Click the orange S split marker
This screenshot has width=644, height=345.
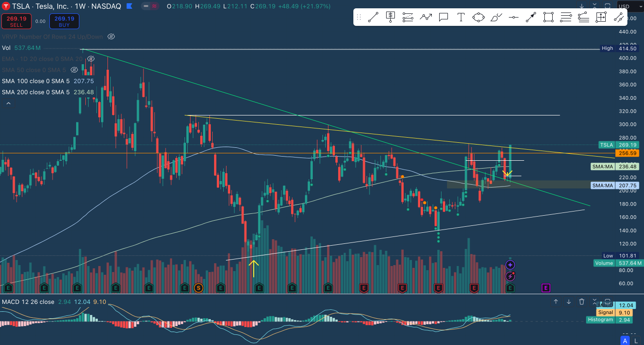pyautogui.click(x=198, y=288)
